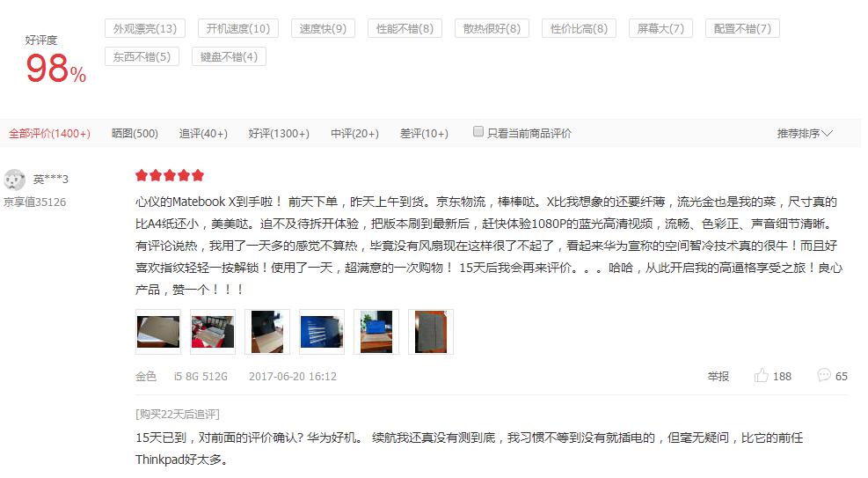Click the thumbs-up like icon

(x=762, y=376)
